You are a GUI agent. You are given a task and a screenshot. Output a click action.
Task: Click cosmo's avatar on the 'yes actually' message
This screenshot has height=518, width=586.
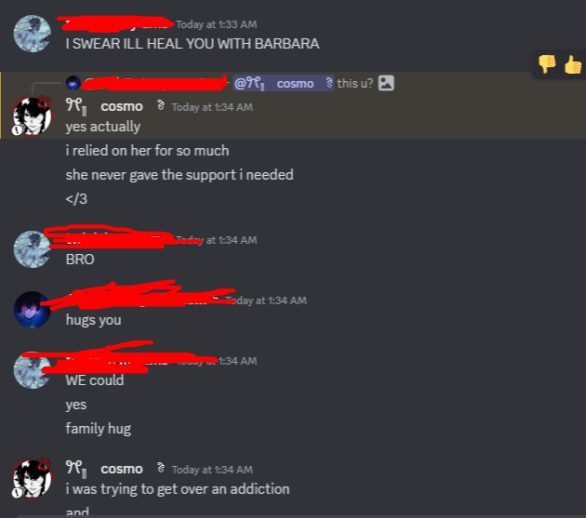click(32, 115)
